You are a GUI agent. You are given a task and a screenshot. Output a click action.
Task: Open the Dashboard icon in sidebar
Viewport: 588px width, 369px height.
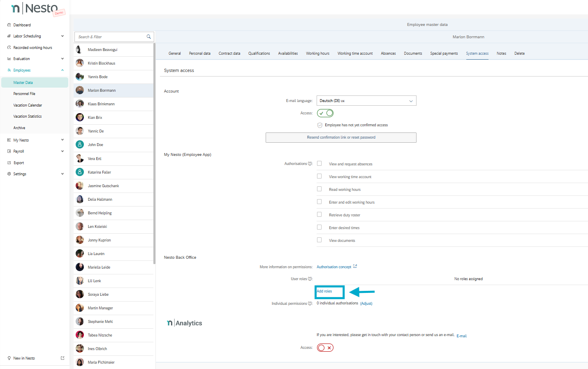click(9, 25)
